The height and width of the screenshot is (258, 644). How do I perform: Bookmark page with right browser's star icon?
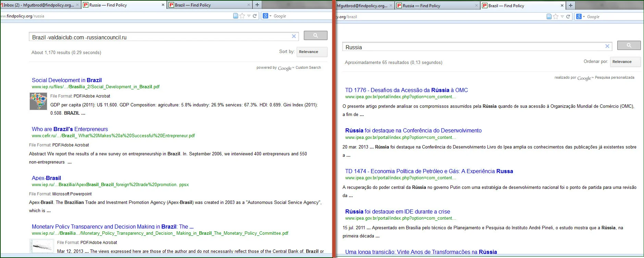pyautogui.click(x=556, y=16)
